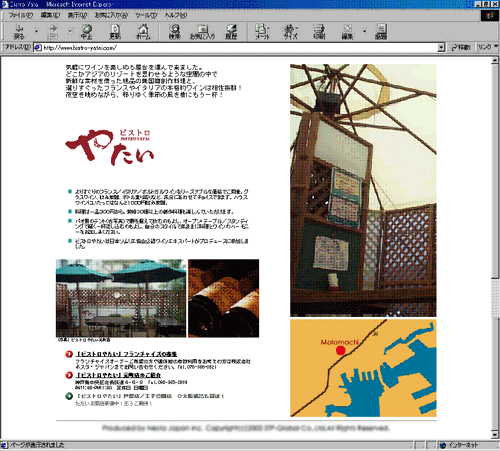Go to Home (ホーム) toolbar icon
Image resolution: width=500 pixels, height=451 pixels.
[x=143, y=32]
